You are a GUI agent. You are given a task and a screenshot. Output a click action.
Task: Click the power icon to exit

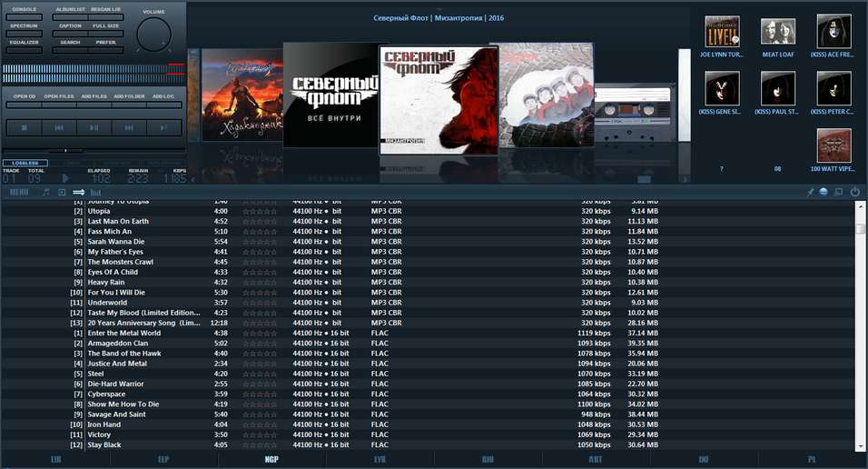point(854,192)
